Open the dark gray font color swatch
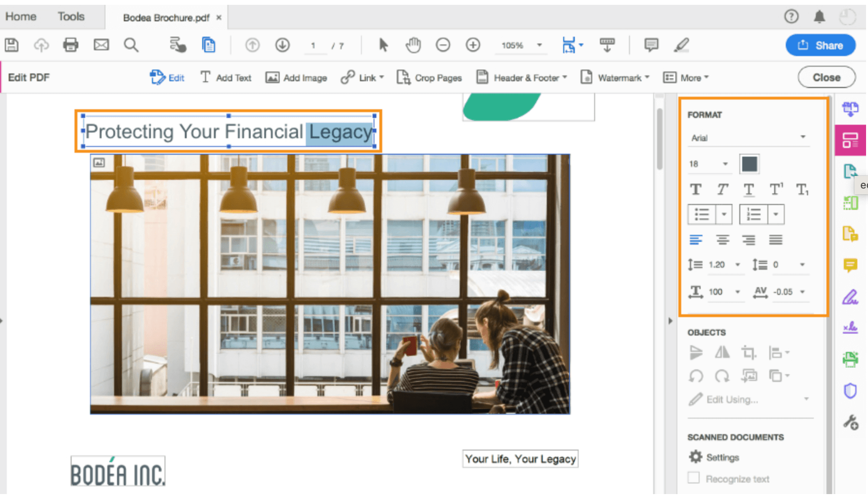 tap(749, 164)
